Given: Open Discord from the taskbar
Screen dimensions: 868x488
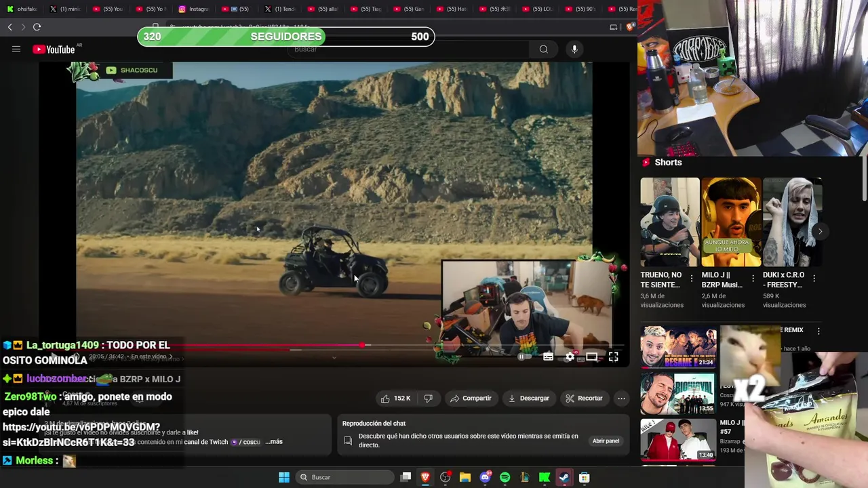Looking at the screenshot, I should (x=485, y=477).
